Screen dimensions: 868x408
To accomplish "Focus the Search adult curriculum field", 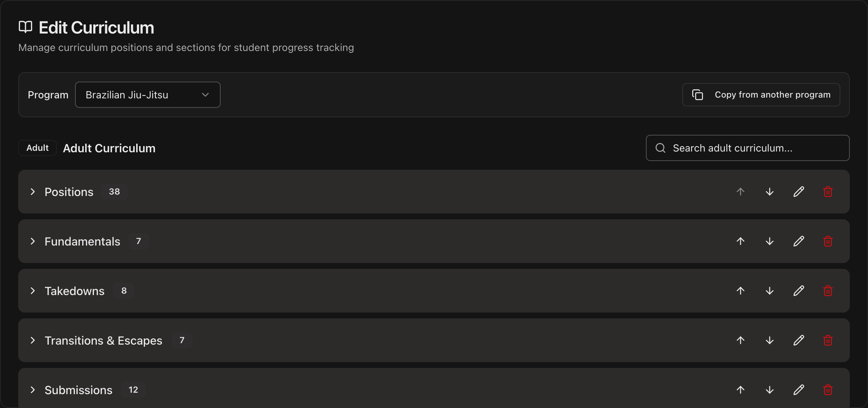I will click(747, 148).
